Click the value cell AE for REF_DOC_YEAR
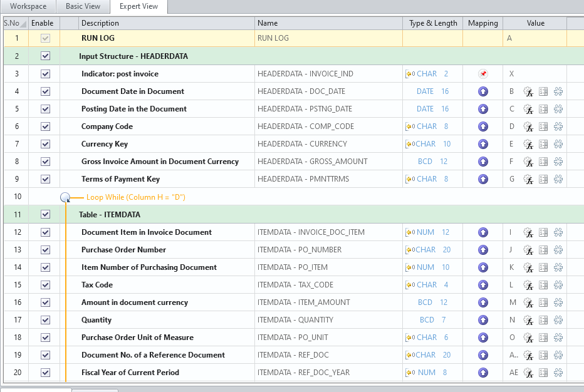584x392 pixels. point(514,372)
